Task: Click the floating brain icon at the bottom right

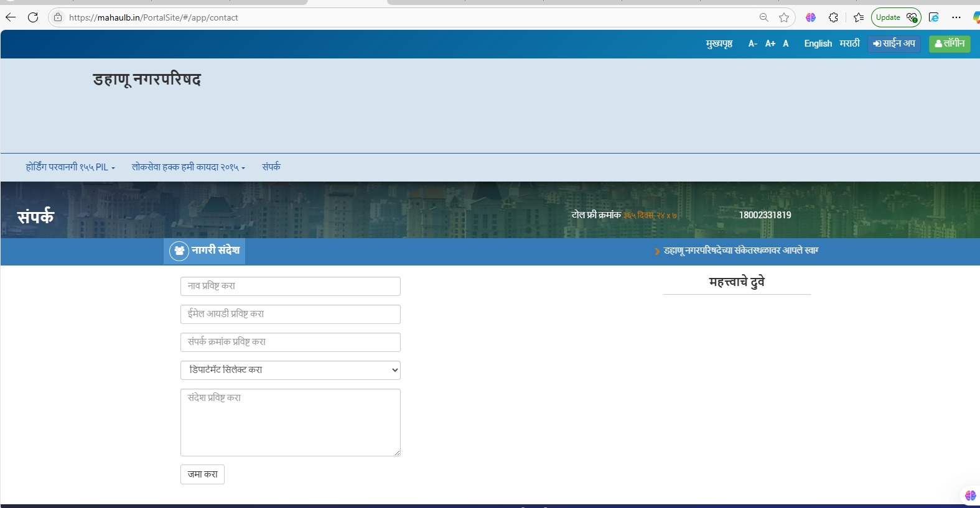Action: click(x=970, y=496)
